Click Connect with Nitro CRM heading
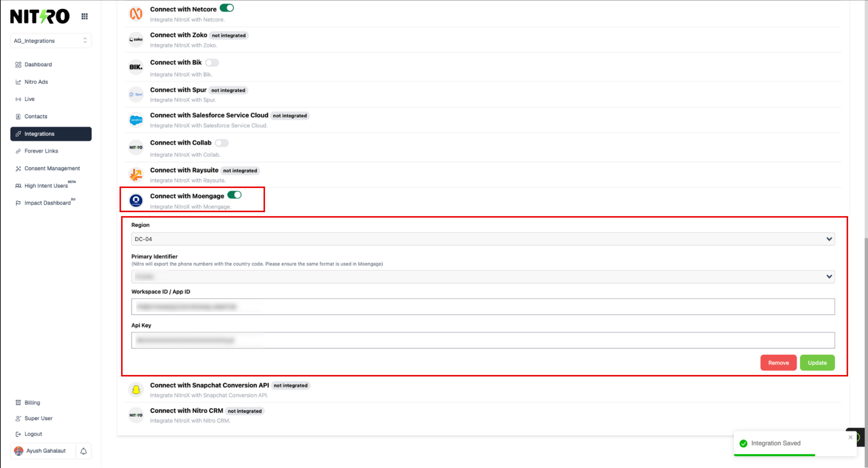 [x=187, y=411]
